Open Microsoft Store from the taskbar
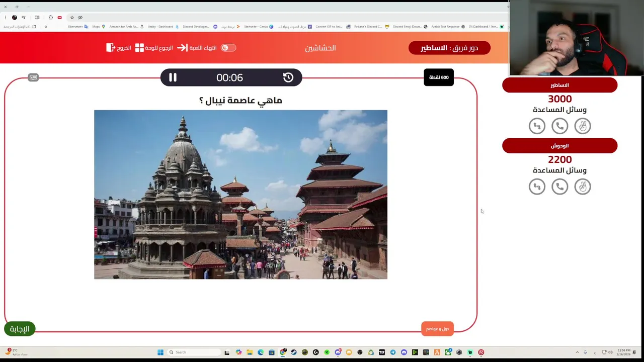This screenshot has width=644, height=362. click(x=272, y=352)
